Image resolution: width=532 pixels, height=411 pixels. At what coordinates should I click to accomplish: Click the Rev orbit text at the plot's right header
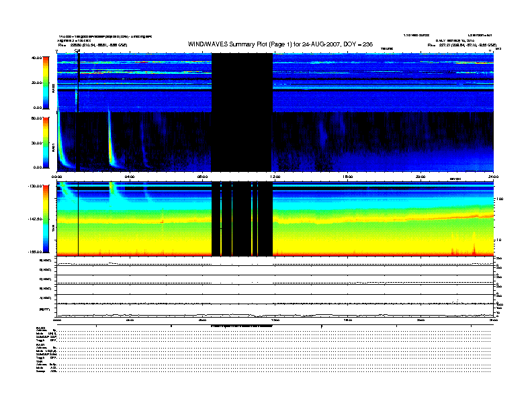point(462,45)
